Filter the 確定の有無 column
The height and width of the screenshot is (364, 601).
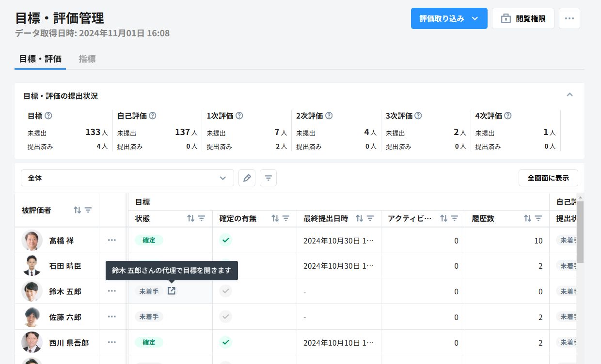tap(286, 218)
